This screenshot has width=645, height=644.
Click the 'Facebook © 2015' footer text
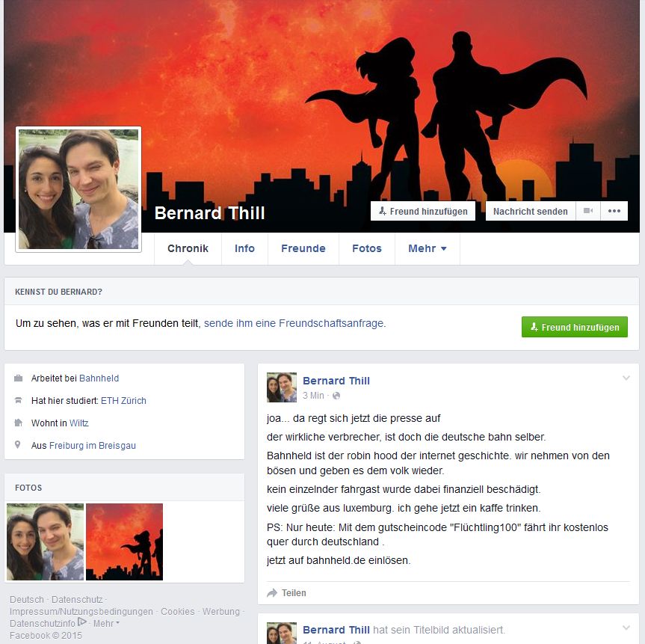[46, 635]
